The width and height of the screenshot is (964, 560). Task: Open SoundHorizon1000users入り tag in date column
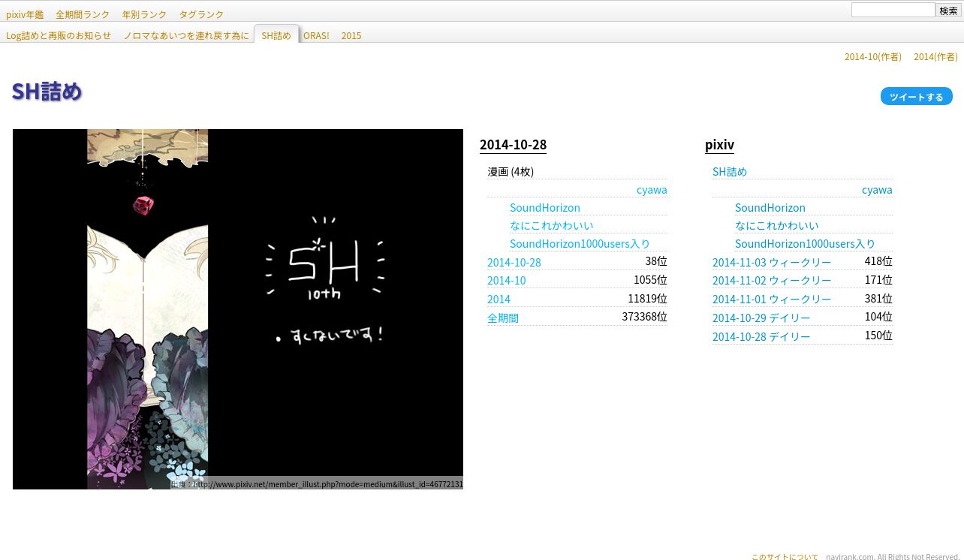pyautogui.click(x=580, y=243)
